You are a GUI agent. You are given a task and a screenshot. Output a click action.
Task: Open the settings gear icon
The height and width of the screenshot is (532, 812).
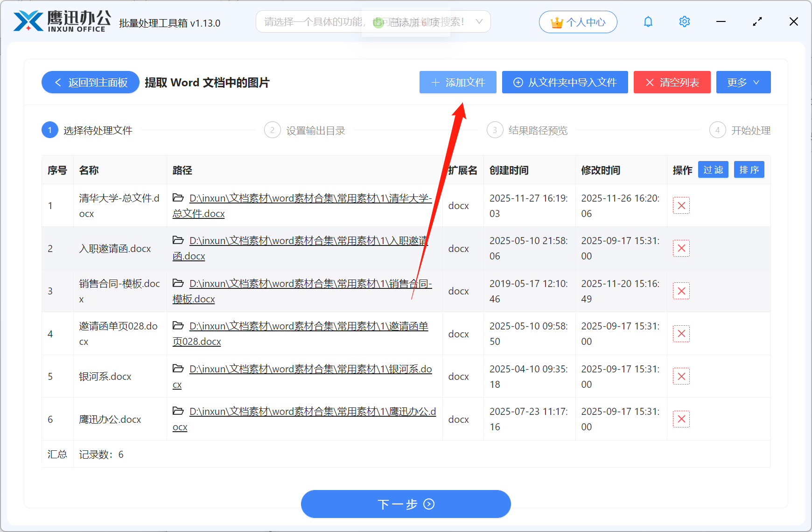(684, 21)
